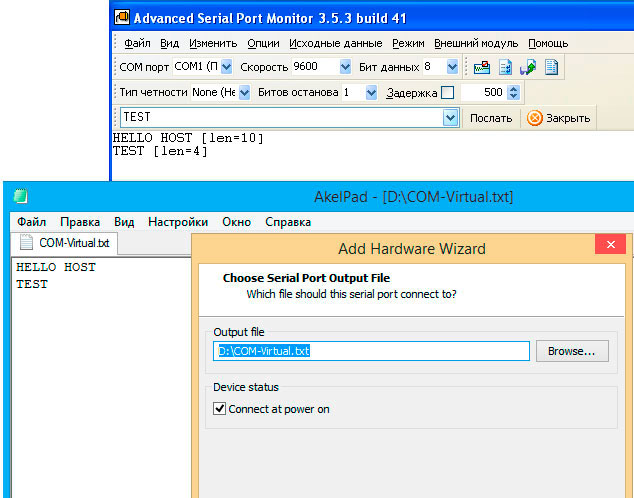Click the HELLO HOST [len=10] log line
The height and width of the screenshot is (498, 634).
[188, 138]
